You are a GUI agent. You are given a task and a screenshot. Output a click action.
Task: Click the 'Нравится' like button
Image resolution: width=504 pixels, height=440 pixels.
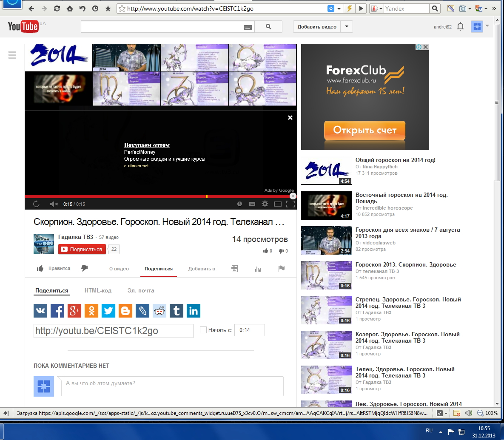point(54,269)
